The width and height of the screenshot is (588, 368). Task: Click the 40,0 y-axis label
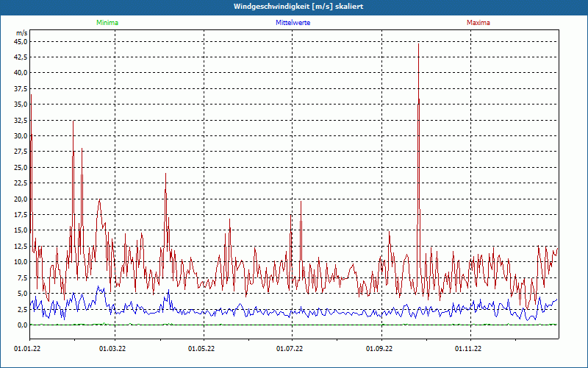coord(21,73)
